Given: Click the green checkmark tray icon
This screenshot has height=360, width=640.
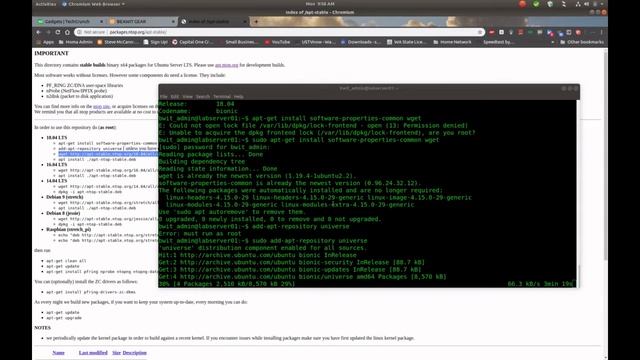Looking at the screenshot, I should tap(536, 4).
